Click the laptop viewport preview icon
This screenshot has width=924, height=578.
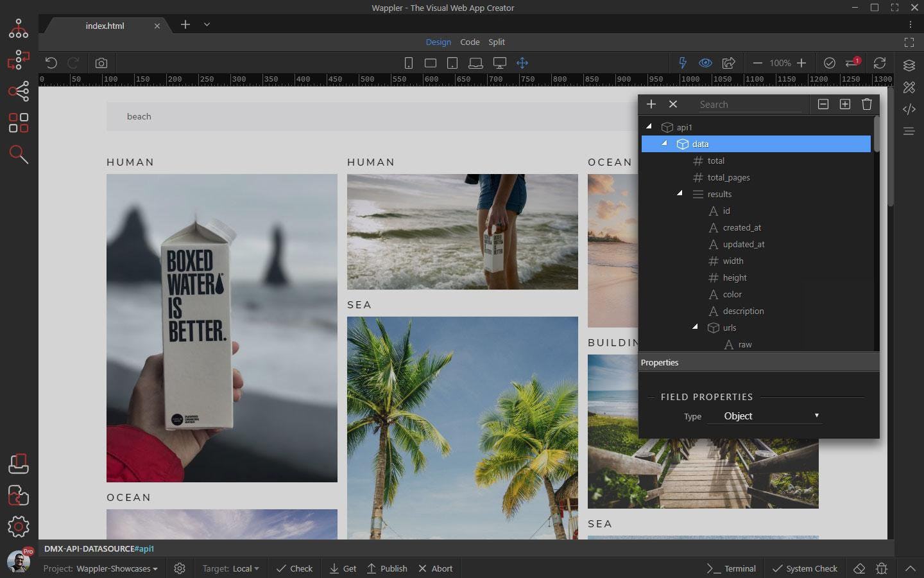[x=475, y=63]
